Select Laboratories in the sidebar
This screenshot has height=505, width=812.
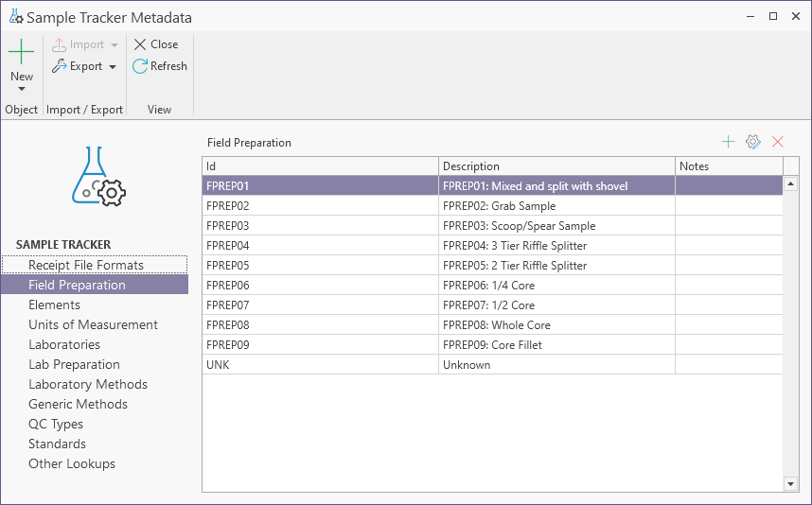64,344
